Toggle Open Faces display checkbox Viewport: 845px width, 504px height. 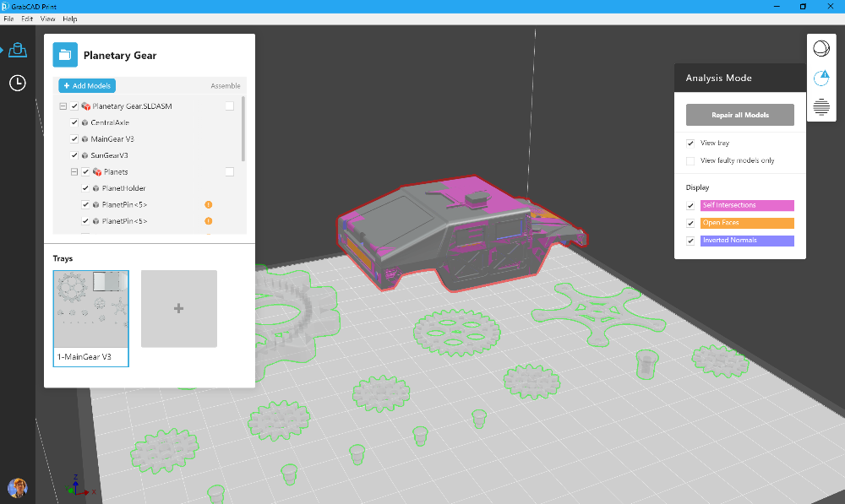[x=690, y=223]
